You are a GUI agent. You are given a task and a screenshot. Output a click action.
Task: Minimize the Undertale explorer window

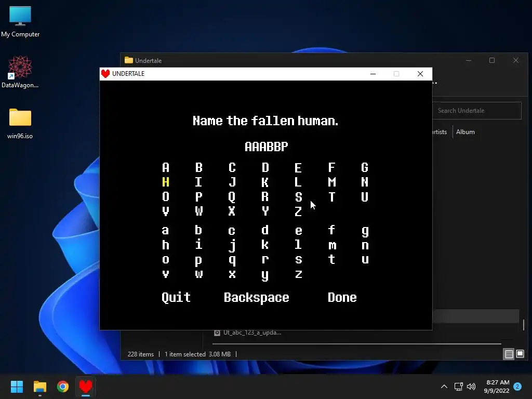(x=469, y=60)
